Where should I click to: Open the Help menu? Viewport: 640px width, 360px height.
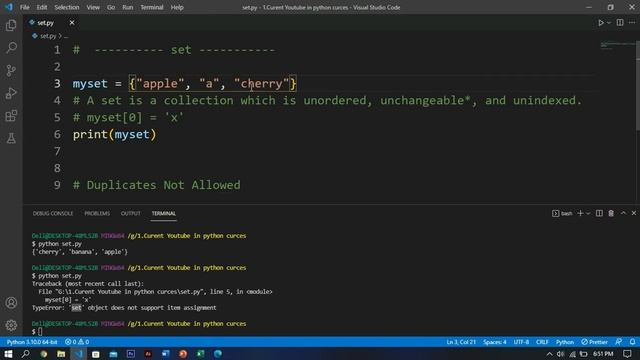click(x=177, y=7)
